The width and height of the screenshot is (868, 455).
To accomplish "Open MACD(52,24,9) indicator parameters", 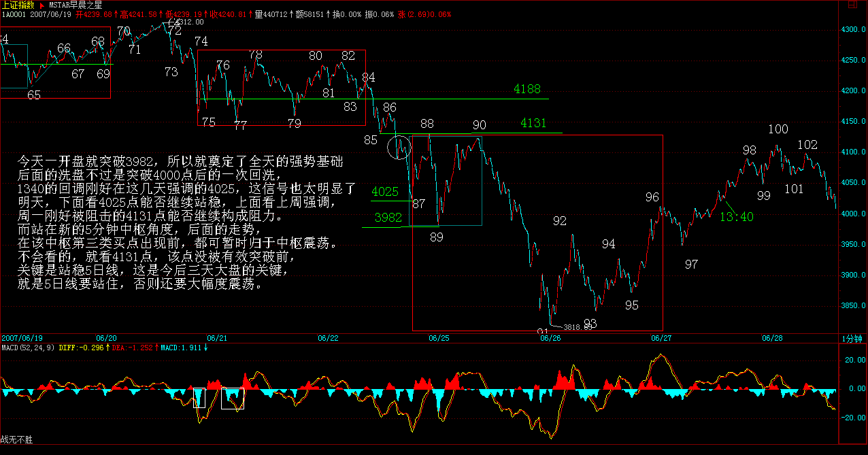I will pyautogui.click(x=29, y=348).
